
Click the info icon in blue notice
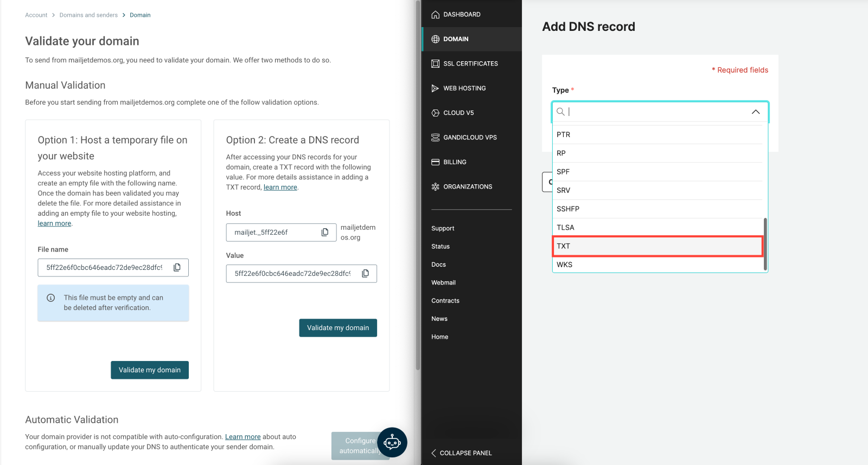pyautogui.click(x=51, y=298)
